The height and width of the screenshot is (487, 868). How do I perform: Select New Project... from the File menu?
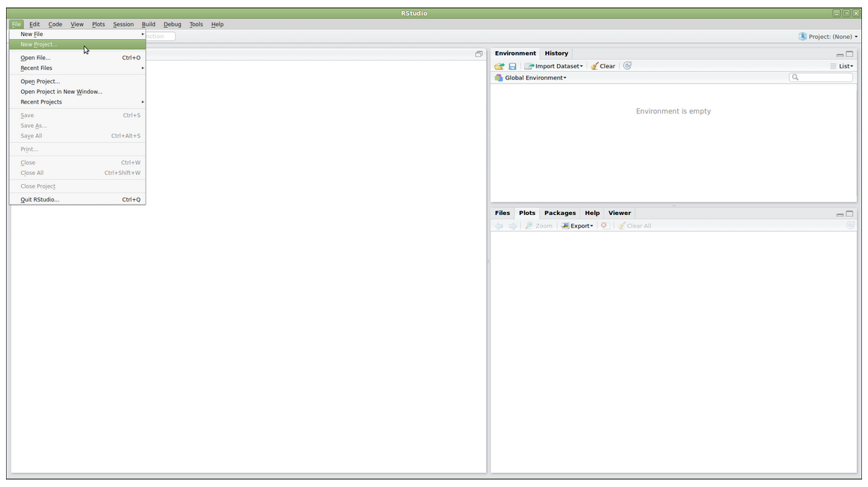tap(39, 44)
